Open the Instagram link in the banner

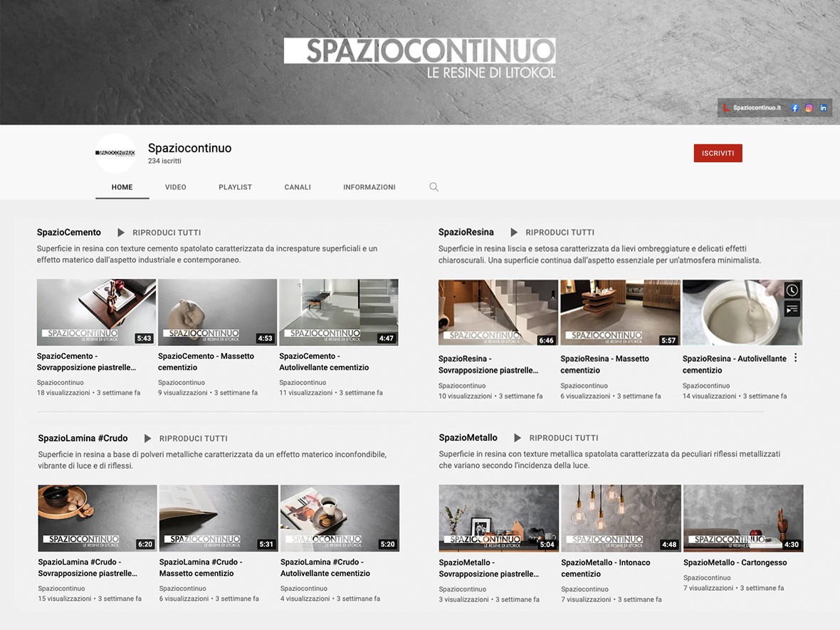click(809, 107)
